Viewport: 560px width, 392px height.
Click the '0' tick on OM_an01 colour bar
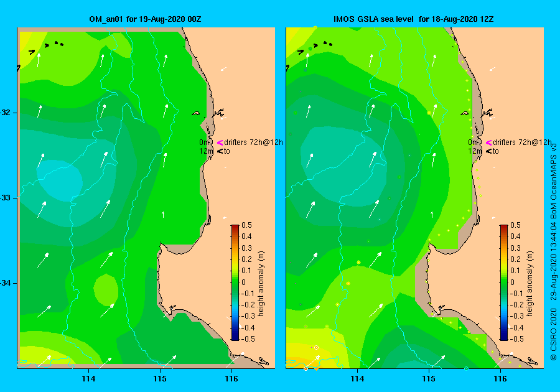click(243, 282)
